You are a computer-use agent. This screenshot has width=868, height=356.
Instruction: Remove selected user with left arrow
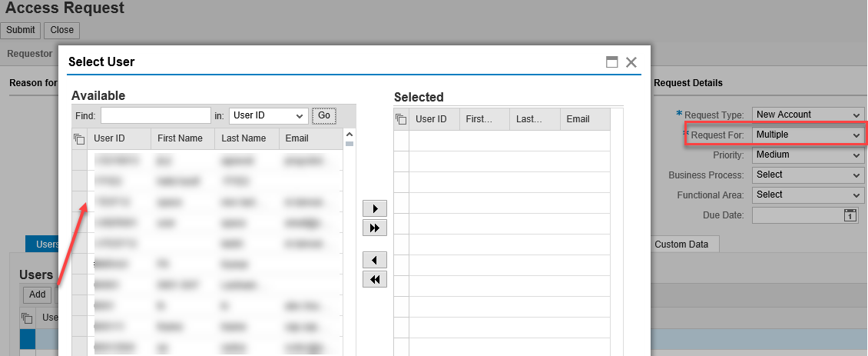375,260
